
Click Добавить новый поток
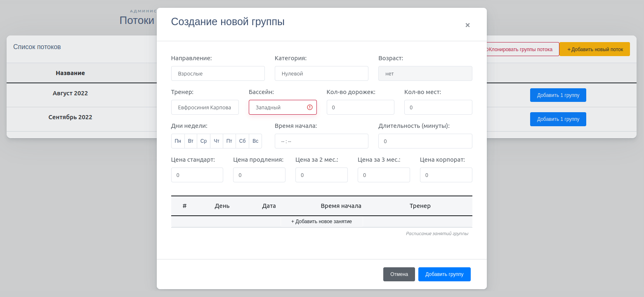click(594, 49)
